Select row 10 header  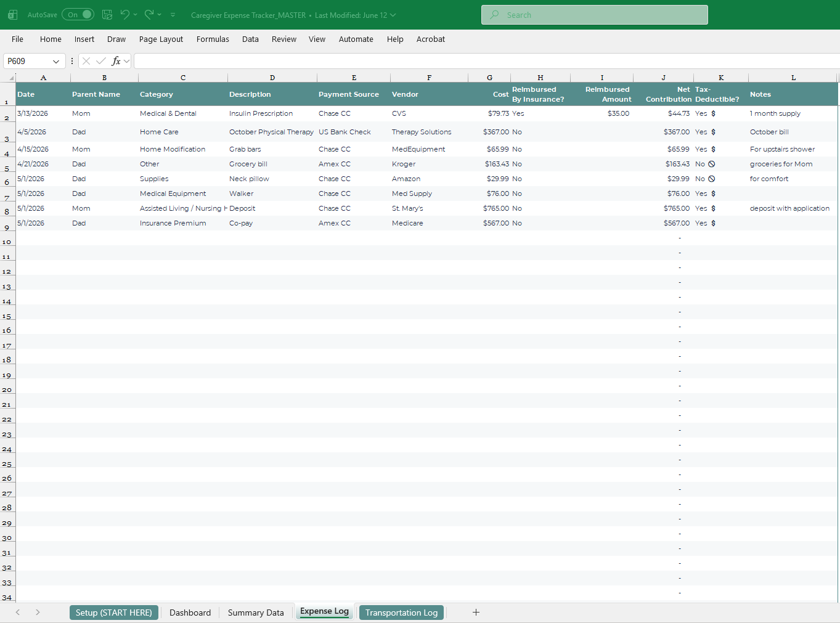coord(7,238)
